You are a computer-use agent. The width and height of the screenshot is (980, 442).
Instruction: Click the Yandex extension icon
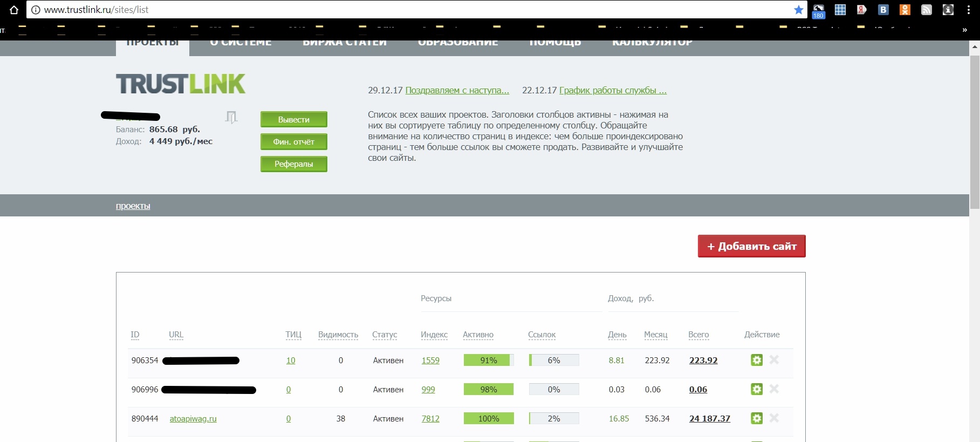[x=862, y=10]
